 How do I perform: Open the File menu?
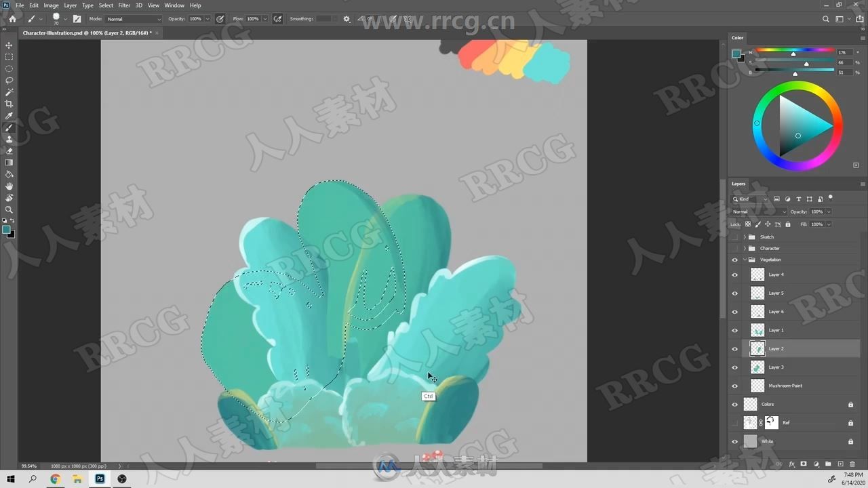coord(20,5)
